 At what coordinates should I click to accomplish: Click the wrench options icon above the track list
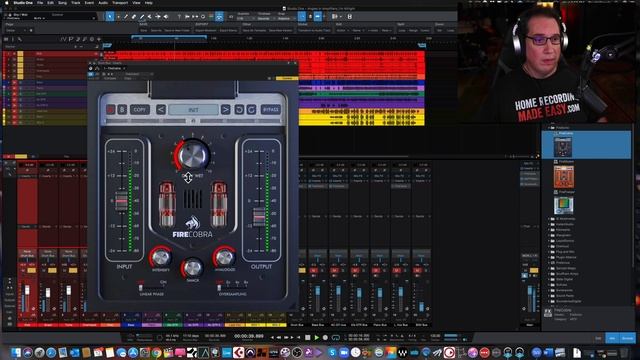click(19, 39)
